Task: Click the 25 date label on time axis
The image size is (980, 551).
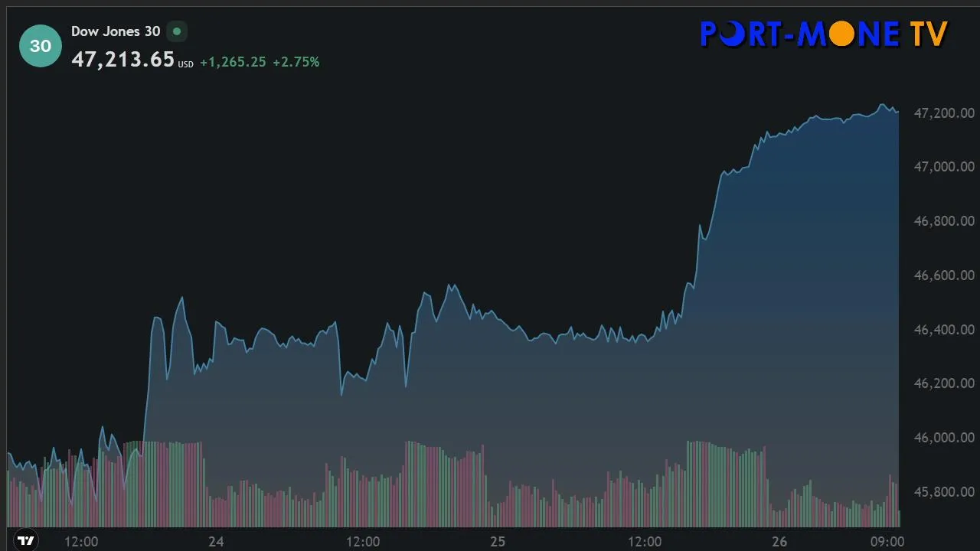Action: coord(498,542)
